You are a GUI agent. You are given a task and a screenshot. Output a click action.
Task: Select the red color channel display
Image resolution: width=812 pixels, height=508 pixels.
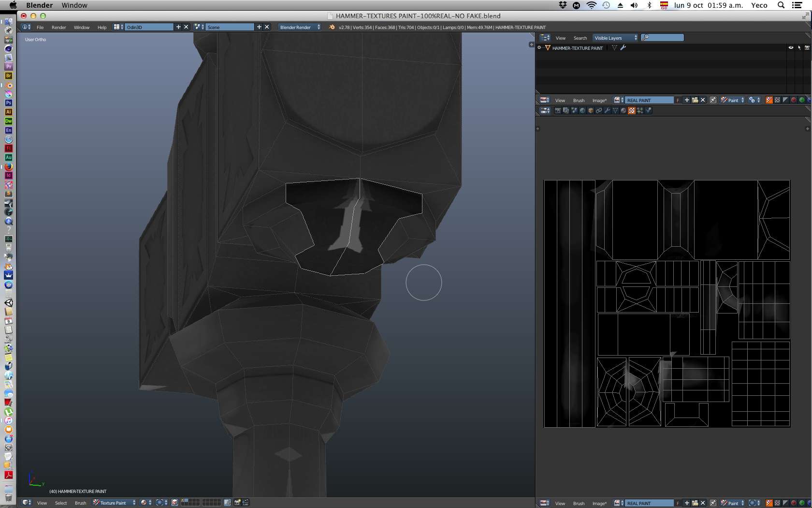click(794, 100)
